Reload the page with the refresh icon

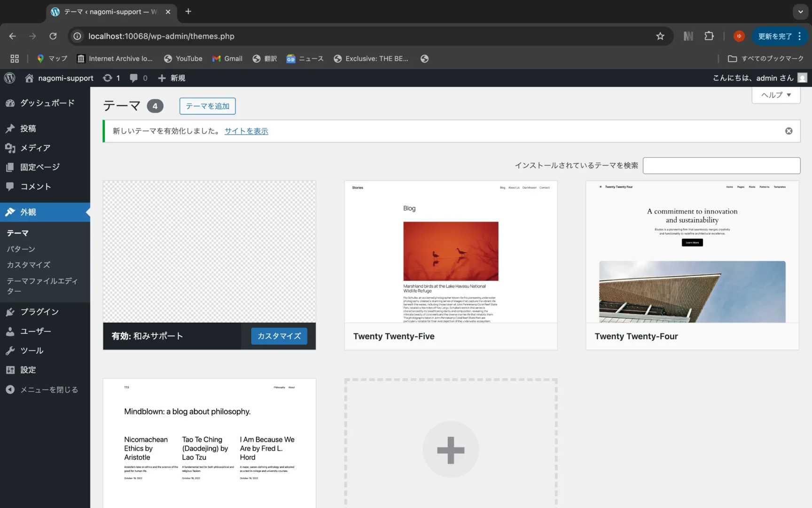(x=53, y=36)
